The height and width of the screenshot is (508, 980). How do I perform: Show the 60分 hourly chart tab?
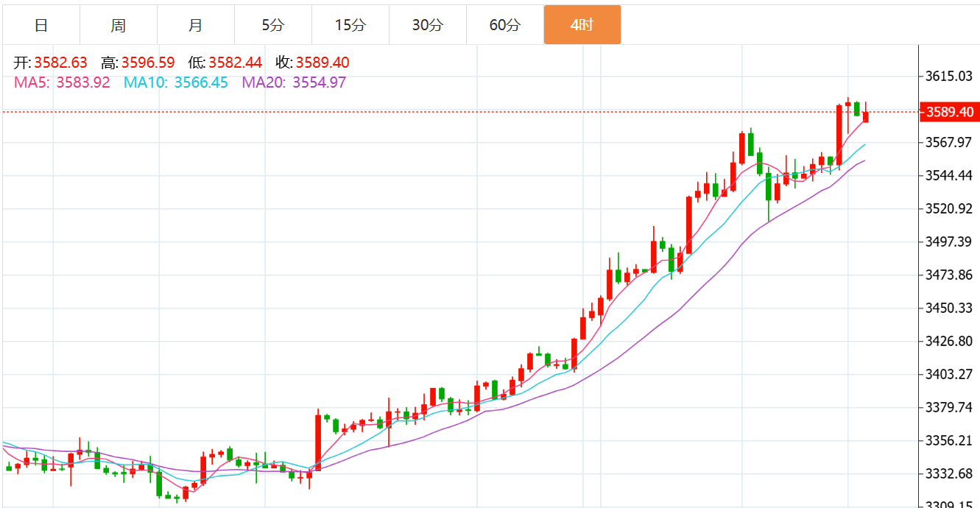point(504,25)
